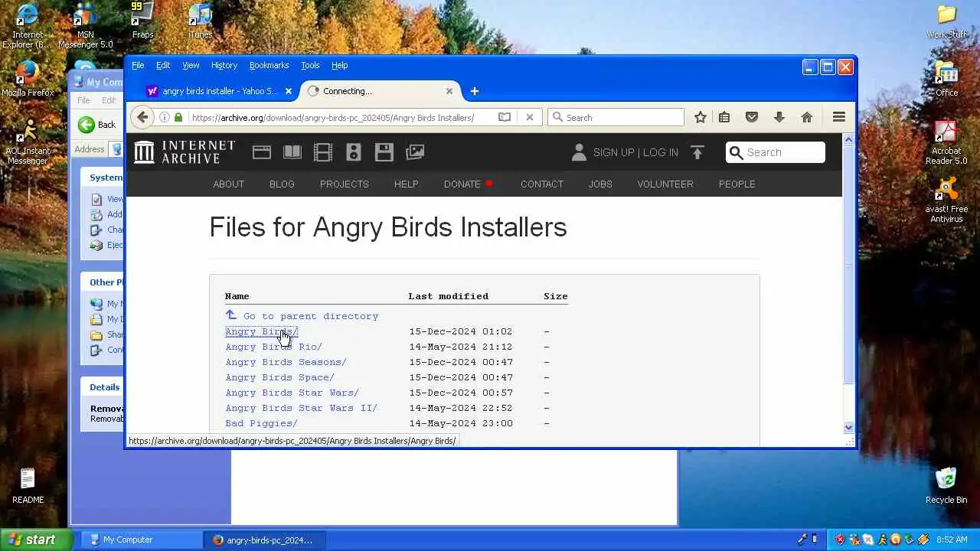Image resolution: width=980 pixels, height=551 pixels.
Task: Click the page scrollbar down arrow
Action: [x=848, y=428]
